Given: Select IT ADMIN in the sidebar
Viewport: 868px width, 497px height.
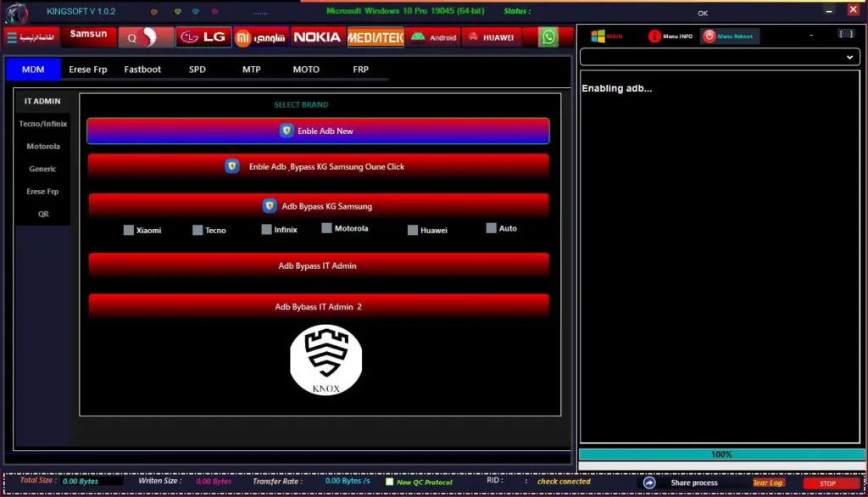Looking at the screenshot, I should pos(42,102).
